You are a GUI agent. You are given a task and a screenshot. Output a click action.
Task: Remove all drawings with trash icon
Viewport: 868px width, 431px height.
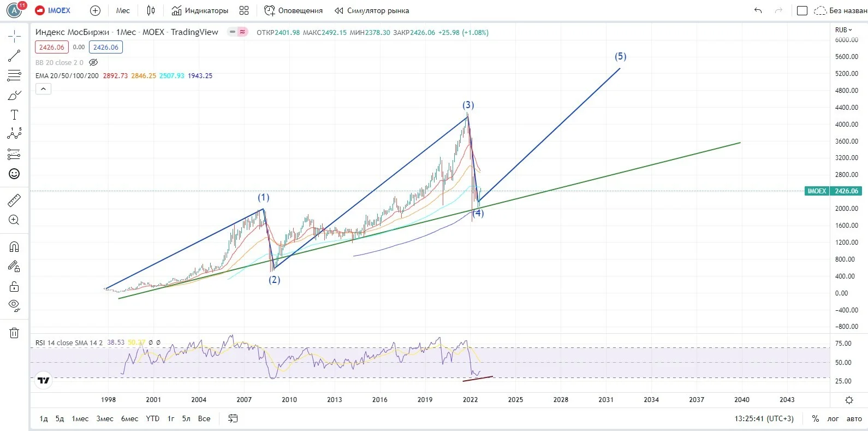pos(14,333)
